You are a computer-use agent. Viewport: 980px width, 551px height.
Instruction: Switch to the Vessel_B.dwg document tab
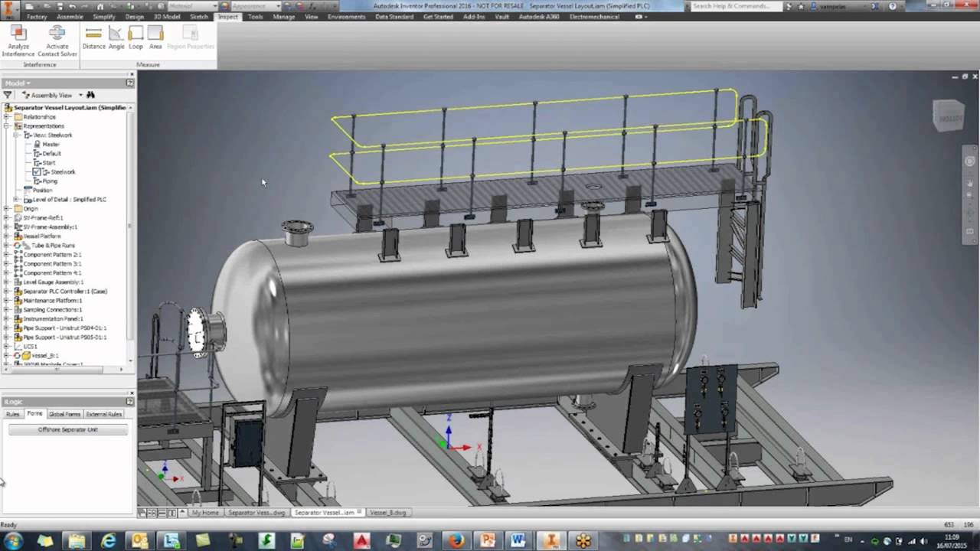tap(387, 512)
